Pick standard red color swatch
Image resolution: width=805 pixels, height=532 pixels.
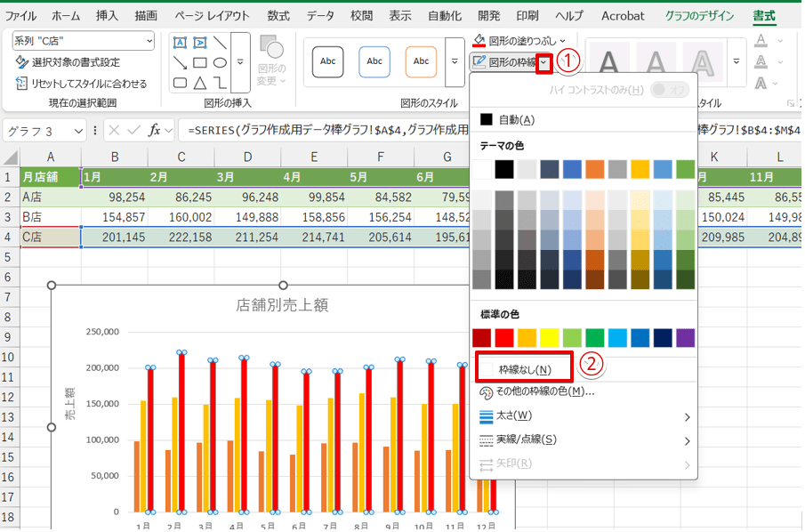click(504, 338)
